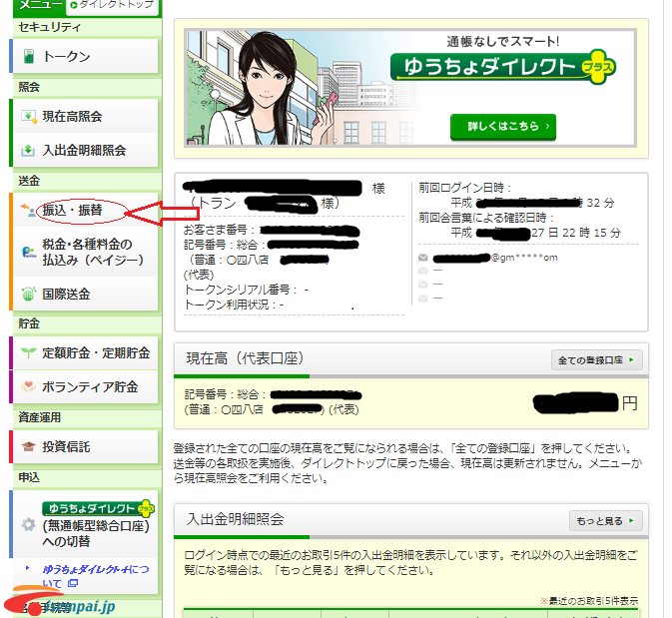672x618 pixels.
Task: Click the token calculator icon
Action: coord(29,57)
